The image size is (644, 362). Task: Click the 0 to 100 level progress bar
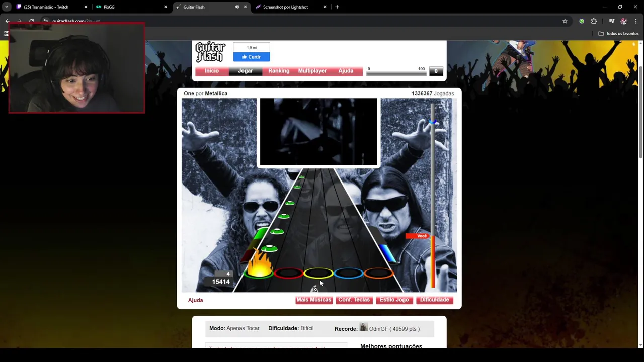coord(396,73)
